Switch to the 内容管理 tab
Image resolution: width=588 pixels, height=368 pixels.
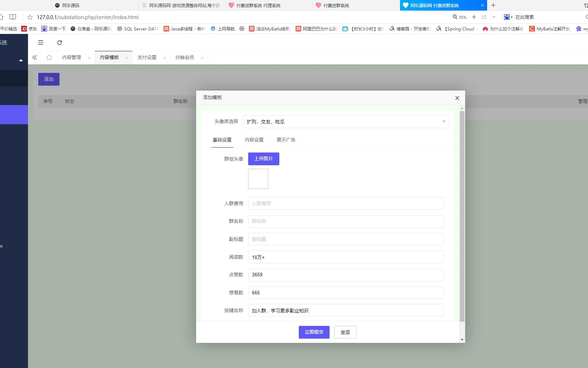point(72,57)
